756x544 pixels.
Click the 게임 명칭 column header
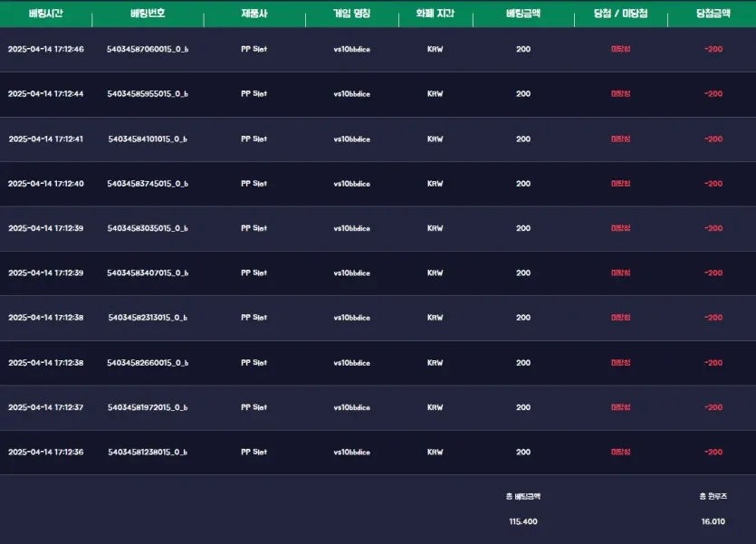point(351,14)
